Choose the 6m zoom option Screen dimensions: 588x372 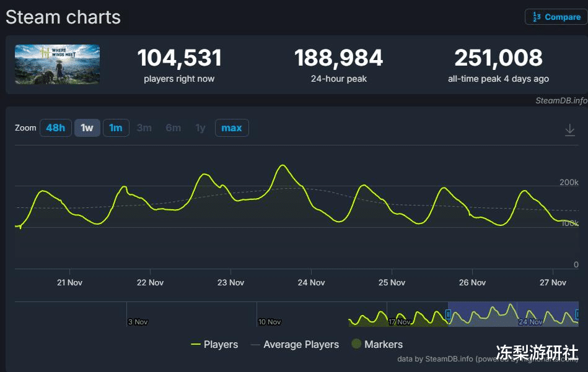coord(173,128)
